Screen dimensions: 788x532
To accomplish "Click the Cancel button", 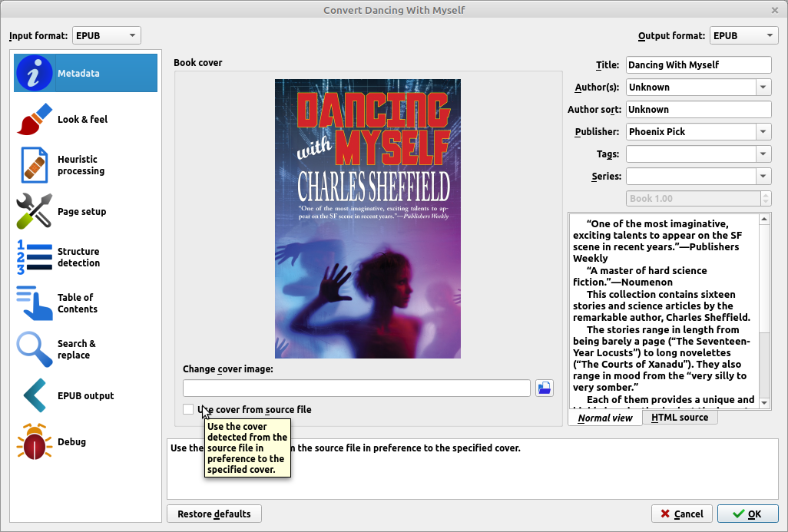I will pyautogui.click(x=681, y=514).
